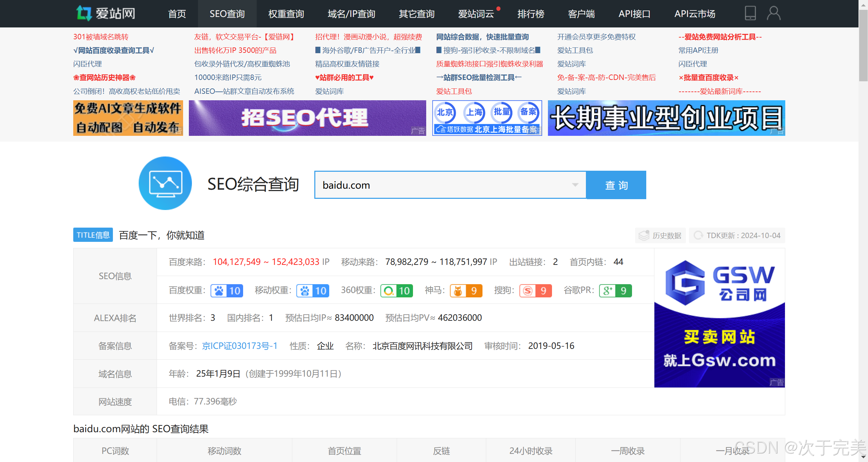Image resolution: width=868 pixels, height=462 pixels.
Task: Click the page vertical scrollbar thumb
Action: point(863,46)
